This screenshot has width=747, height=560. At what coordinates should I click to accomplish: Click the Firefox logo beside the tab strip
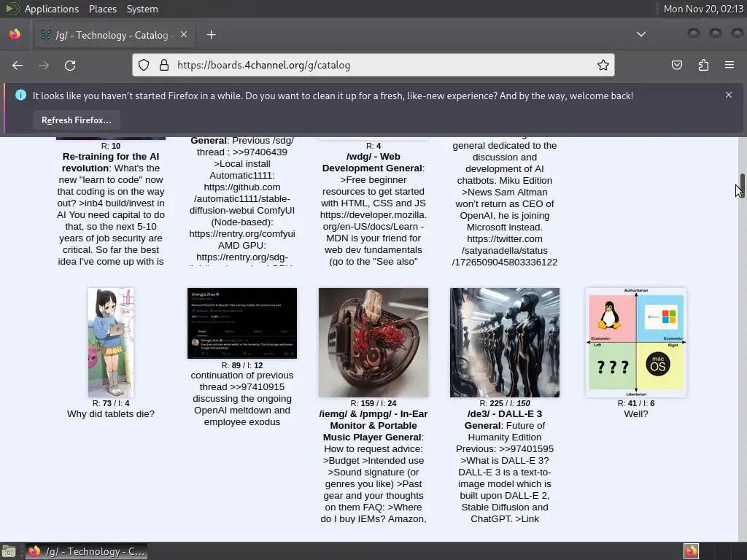tap(15, 34)
